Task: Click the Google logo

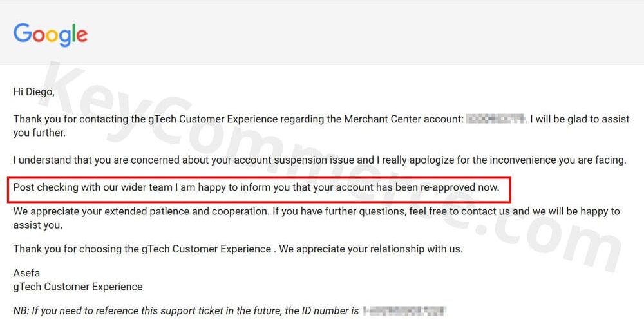Action: 50,33
